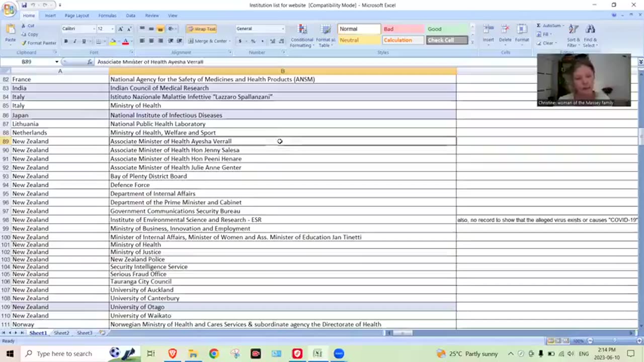
Task: Apply the Bad cell style
Action: point(403,29)
